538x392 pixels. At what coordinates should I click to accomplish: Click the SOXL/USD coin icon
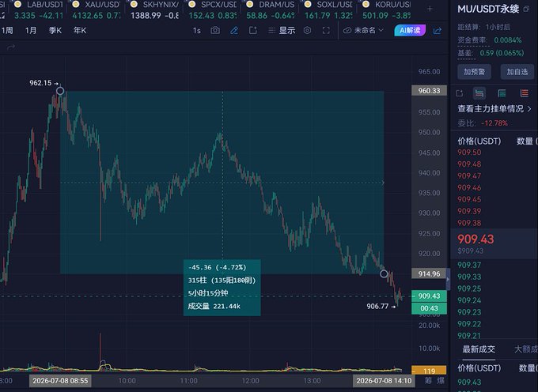[x=308, y=5]
